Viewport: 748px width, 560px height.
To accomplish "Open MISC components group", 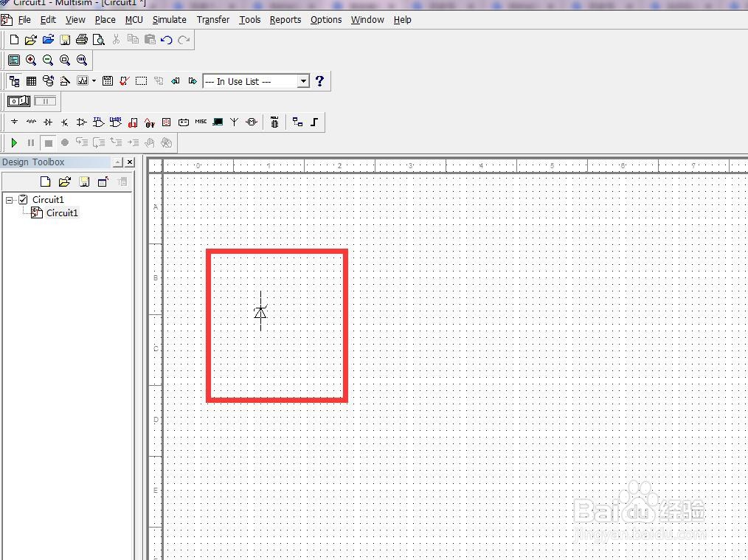I will coord(201,122).
